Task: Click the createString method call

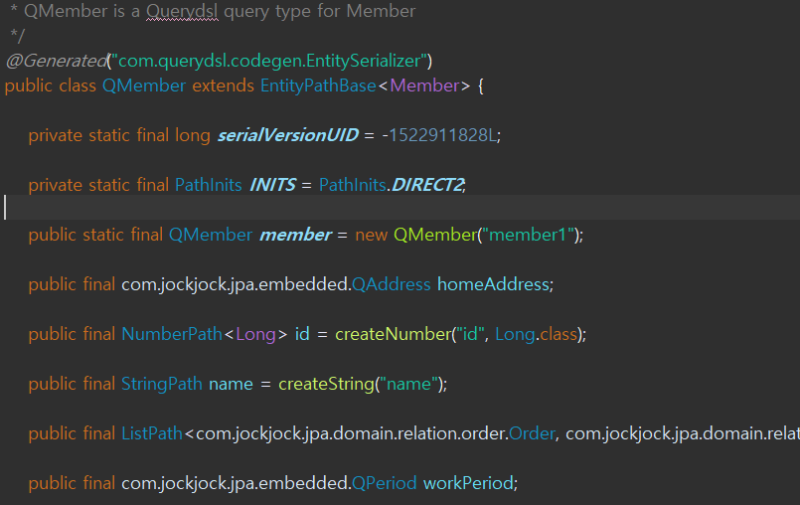Action: [327, 384]
